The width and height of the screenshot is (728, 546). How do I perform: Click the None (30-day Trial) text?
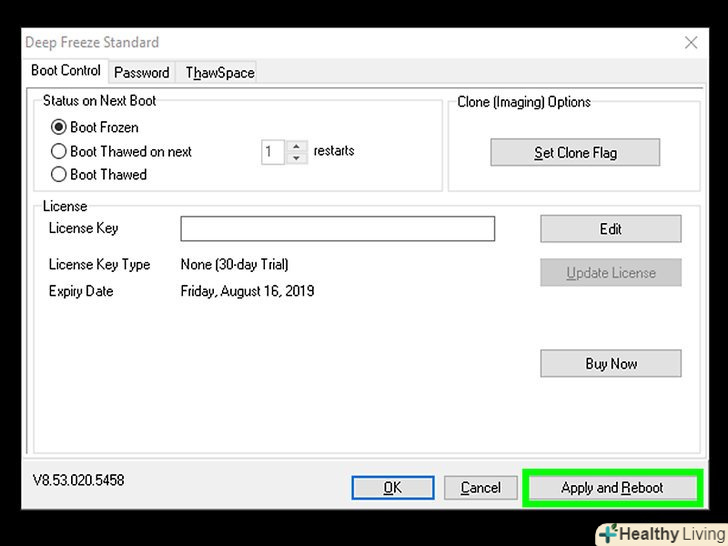point(234,265)
